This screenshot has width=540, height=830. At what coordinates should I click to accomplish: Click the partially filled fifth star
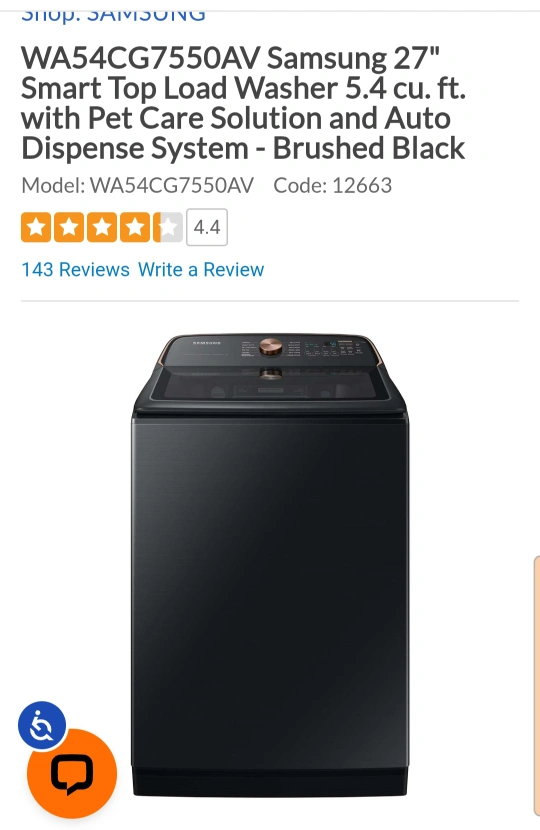tap(167, 227)
